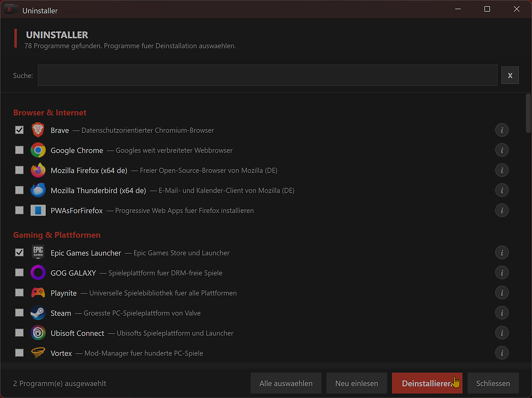Open info for Google Chrome
This screenshot has width=532, height=398.
tap(502, 150)
